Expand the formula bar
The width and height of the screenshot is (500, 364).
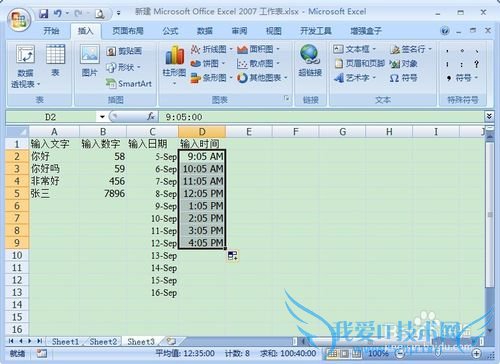[489, 116]
